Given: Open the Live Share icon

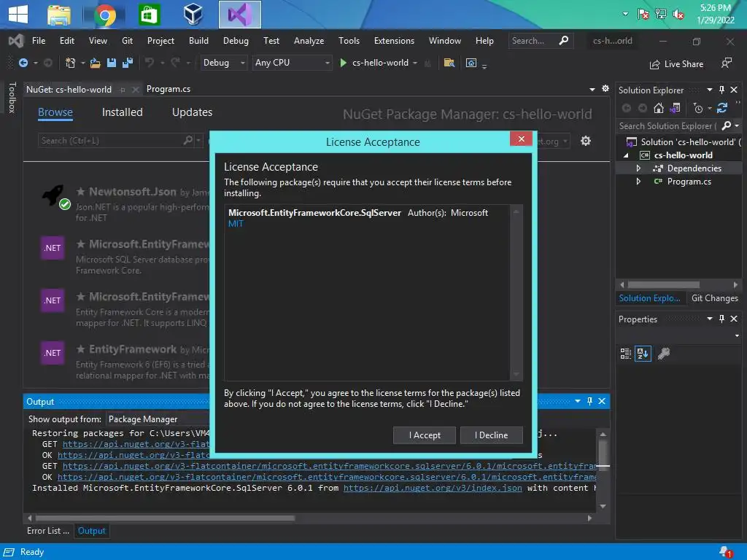Looking at the screenshot, I should point(655,64).
